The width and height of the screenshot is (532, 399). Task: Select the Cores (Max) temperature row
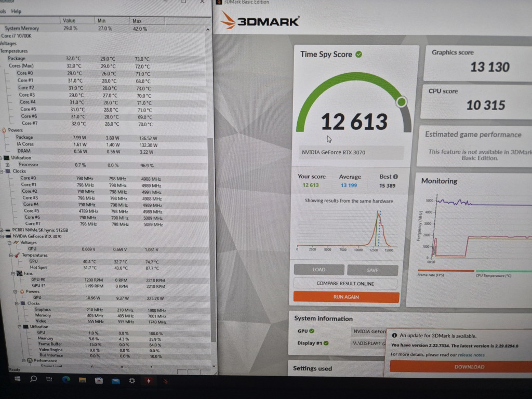pos(103,66)
